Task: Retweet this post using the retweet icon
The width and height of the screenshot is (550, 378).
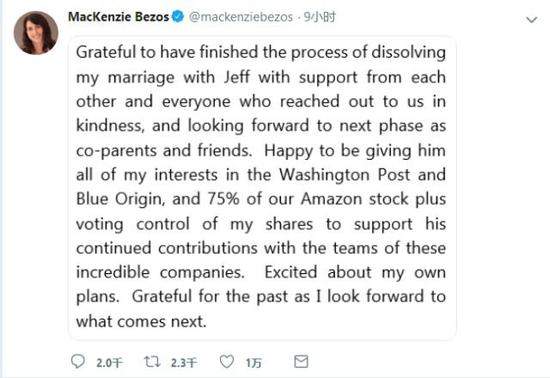Action: [x=153, y=362]
